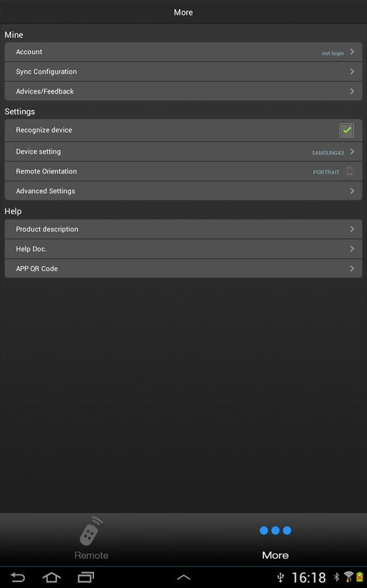The image size is (367, 588).
Task: Open Sync Configuration via its chevron
Action: [352, 71]
